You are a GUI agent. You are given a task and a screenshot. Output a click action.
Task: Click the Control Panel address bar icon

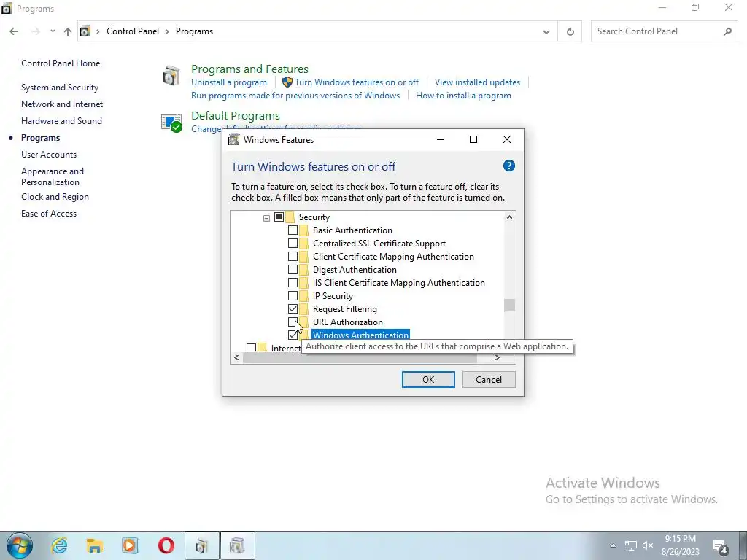point(85,31)
